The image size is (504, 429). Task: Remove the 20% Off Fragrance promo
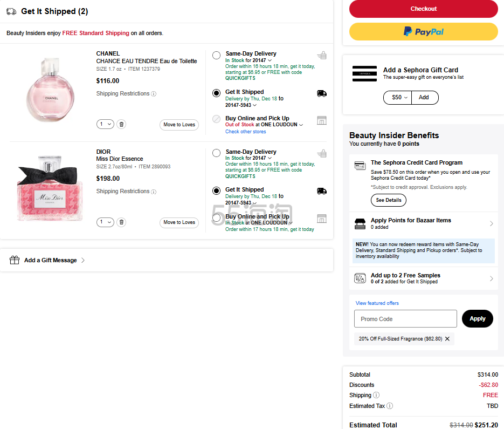(x=447, y=339)
